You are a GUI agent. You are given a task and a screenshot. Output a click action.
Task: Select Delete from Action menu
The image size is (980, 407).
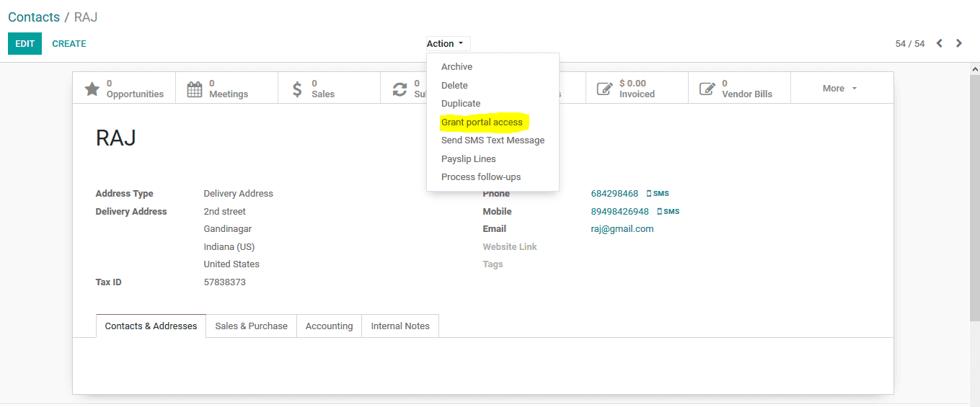pyautogui.click(x=455, y=85)
